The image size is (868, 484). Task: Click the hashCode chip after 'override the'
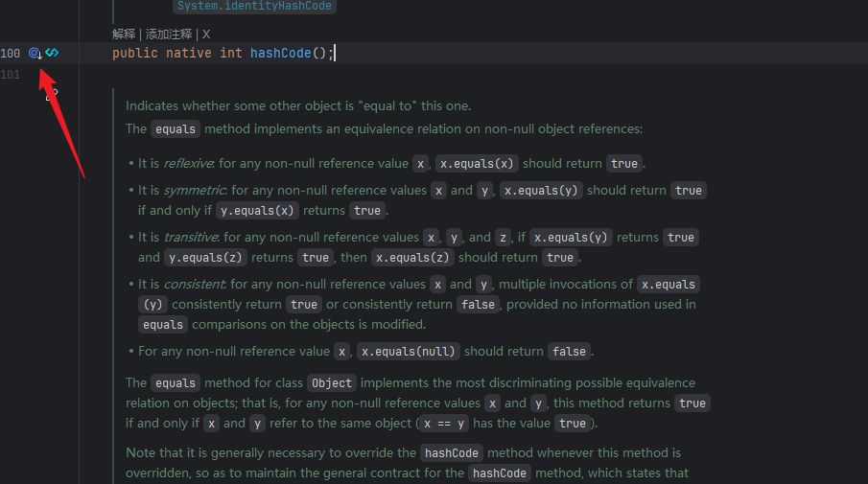pyautogui.click(x=452, y=453)
